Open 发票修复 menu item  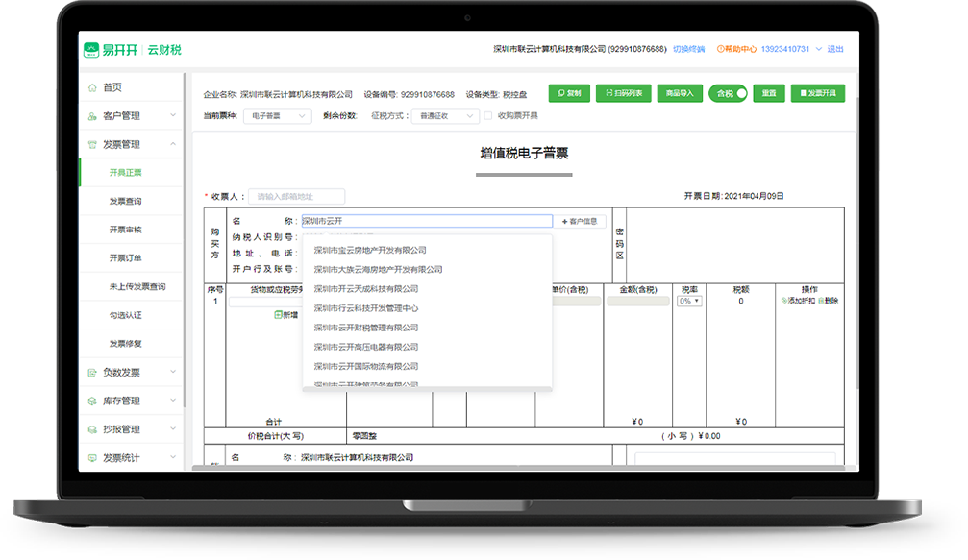click(x=131, y=344)
